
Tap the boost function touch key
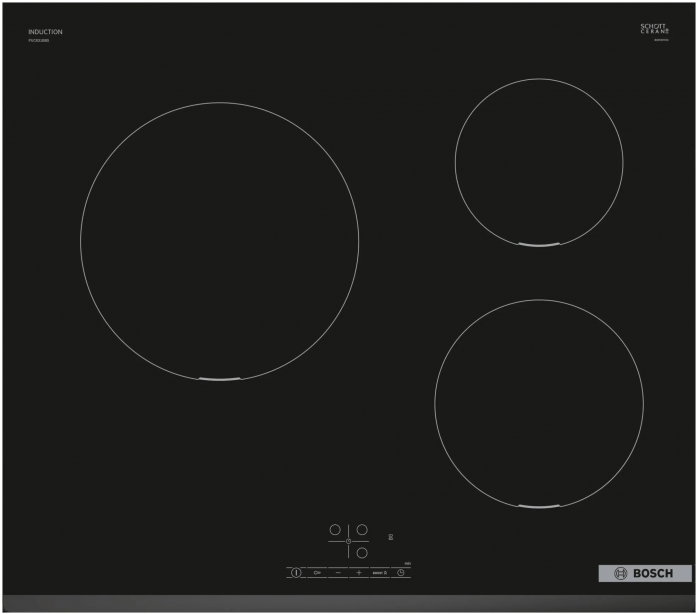(380, 573)
